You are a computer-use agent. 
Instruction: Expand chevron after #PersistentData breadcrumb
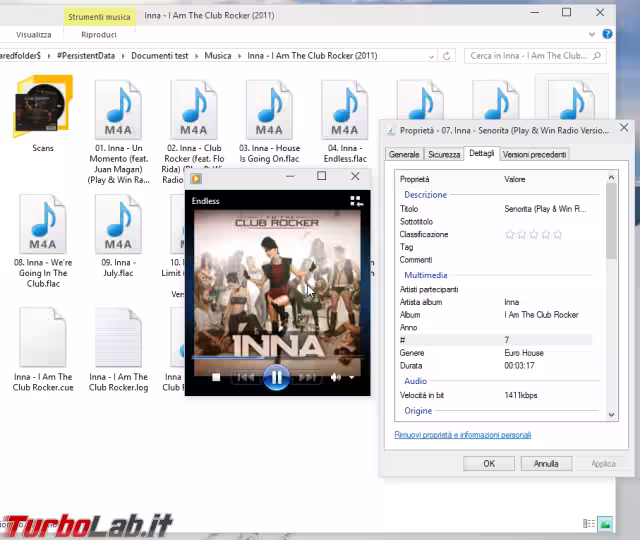click(123, 56)
